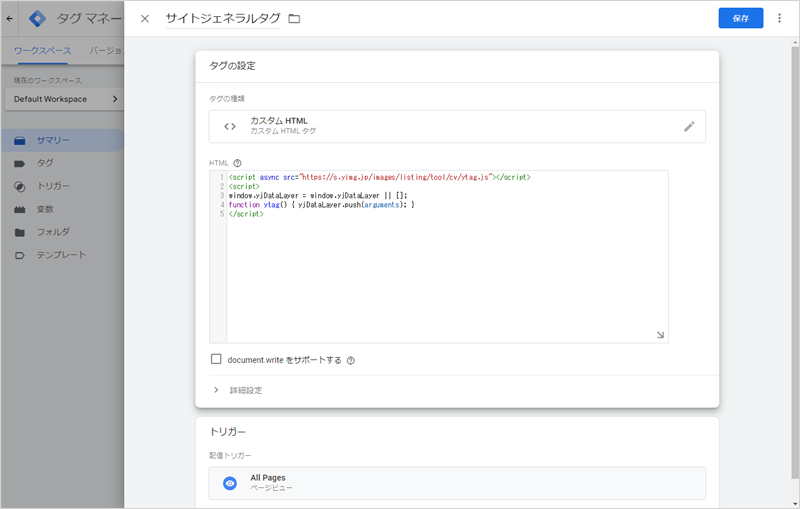This screenshot has width=800, height=509.
Task: Click the folder icon beside フォルダ
Action: point(19,233)
